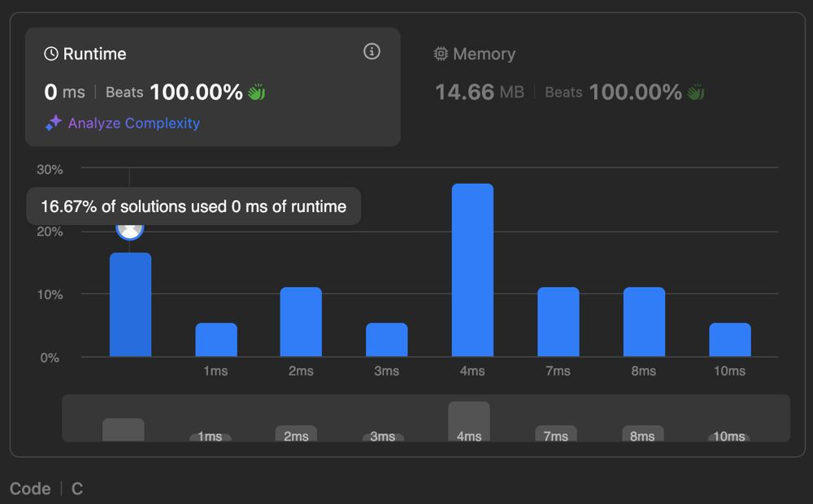This screenshot has height=504, width=813.
Task: Click the sparkle icon beside Analyze Complexity
Action: pos(53,124)
